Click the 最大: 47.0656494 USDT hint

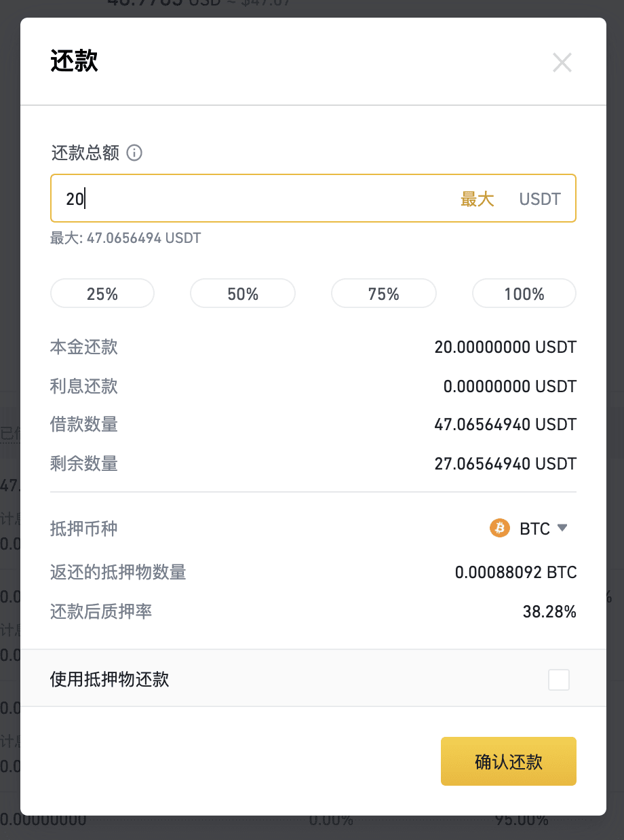pos(125,238)
